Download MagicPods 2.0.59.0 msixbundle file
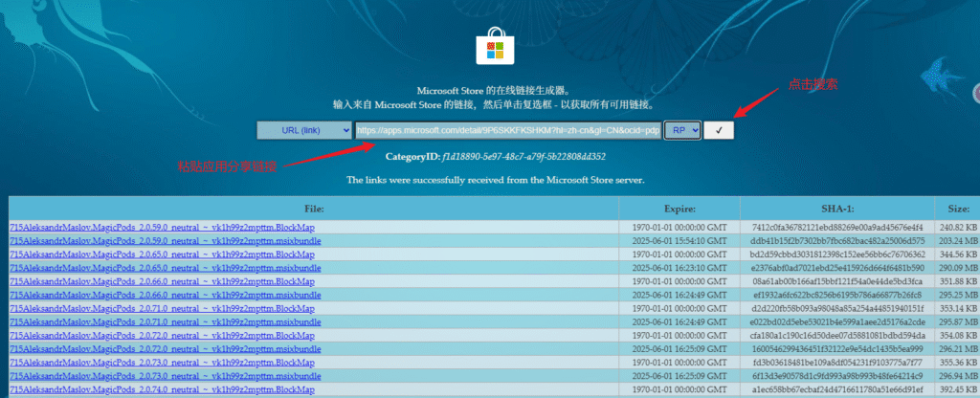The width and height of the screenshot is (980, 398). [166, 240]
